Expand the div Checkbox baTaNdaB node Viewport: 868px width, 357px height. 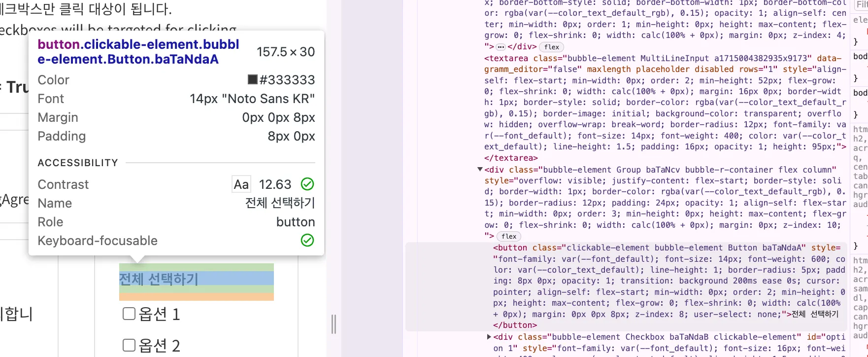coord(489,337)
